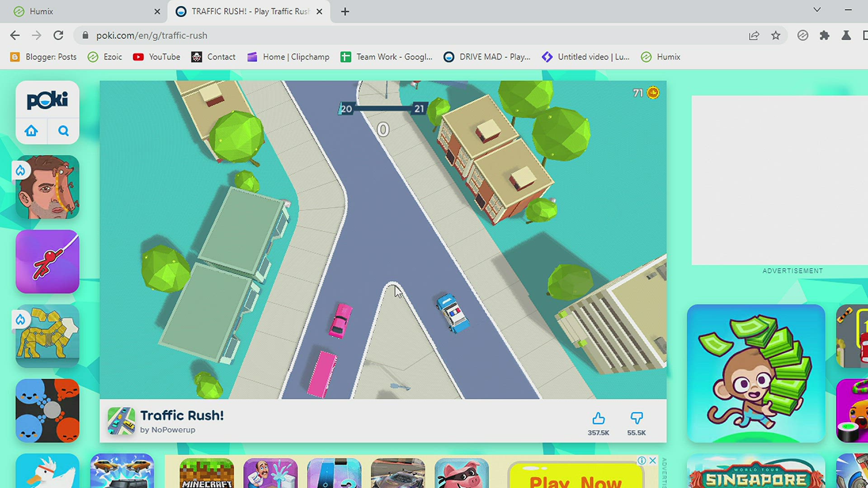
Task: Open the Home | Clipchamp bookmark
Action: (x=288, y=57)
